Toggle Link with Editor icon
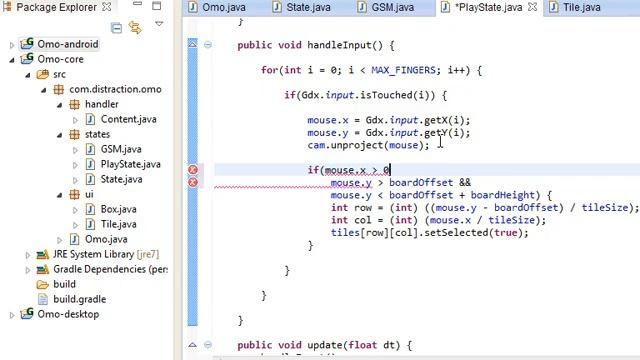 (135, 28)
